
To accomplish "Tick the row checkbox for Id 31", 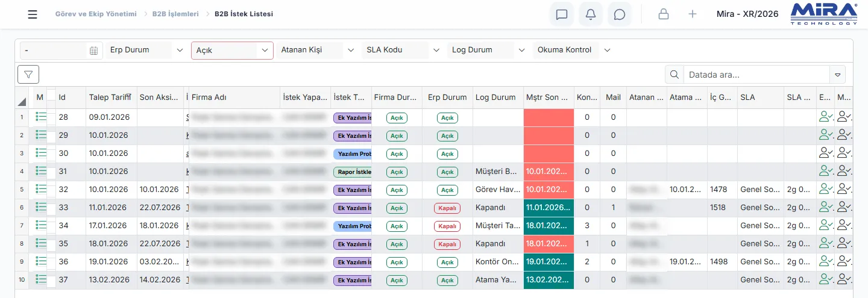I will [51, 173].
